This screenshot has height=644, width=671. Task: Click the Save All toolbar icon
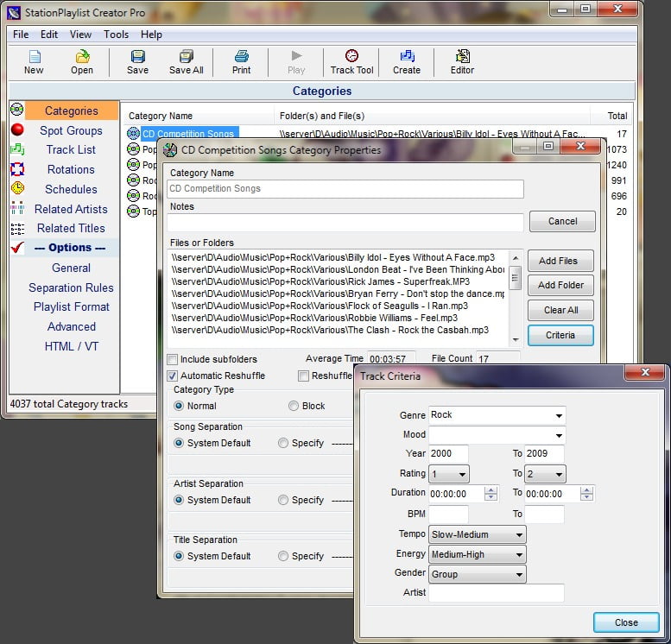(187, 56)
